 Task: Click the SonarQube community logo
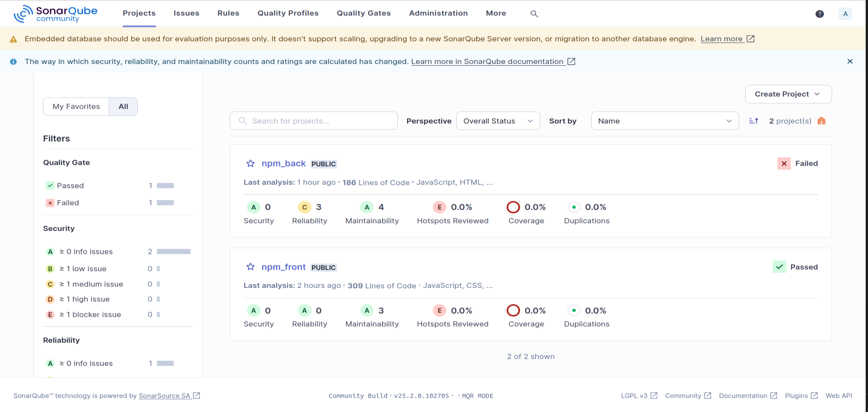(x=56, y=14)
